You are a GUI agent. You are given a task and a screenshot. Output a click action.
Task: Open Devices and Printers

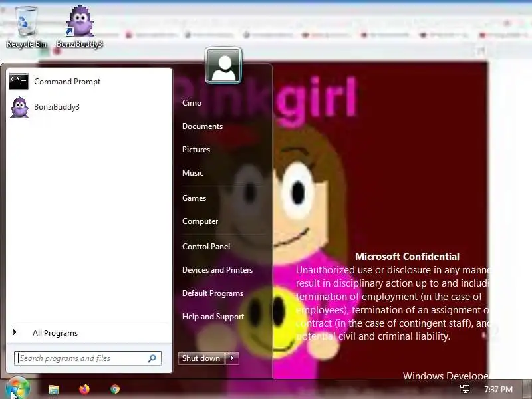[x=217, y=270]
